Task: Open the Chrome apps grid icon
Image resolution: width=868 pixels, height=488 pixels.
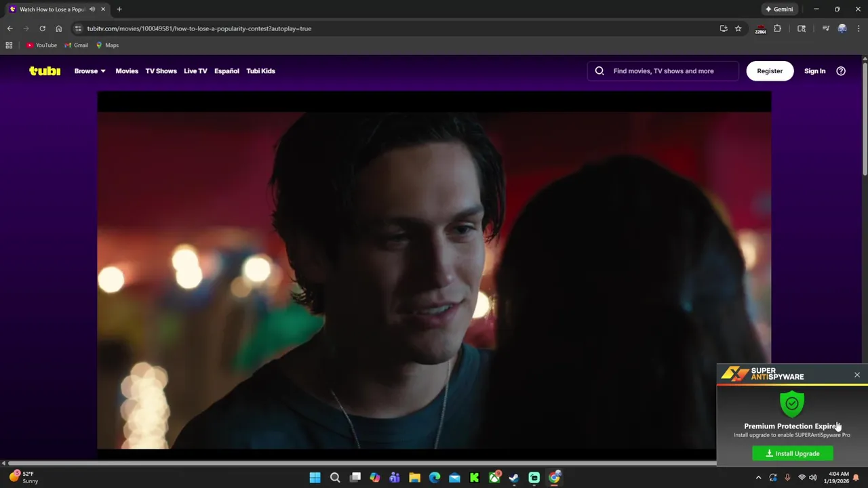Action: click(9, 45)
